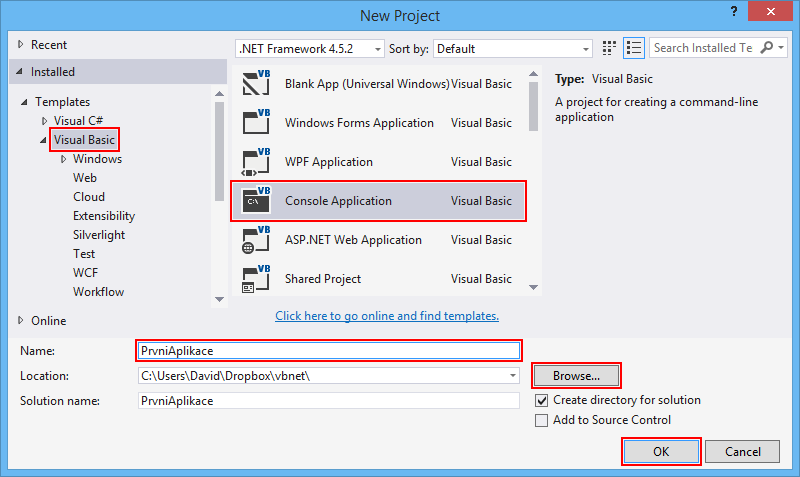Viewport: 800px width, 477px height.
Task: Select the Visual Basic tree item
Action: [84, 140]
